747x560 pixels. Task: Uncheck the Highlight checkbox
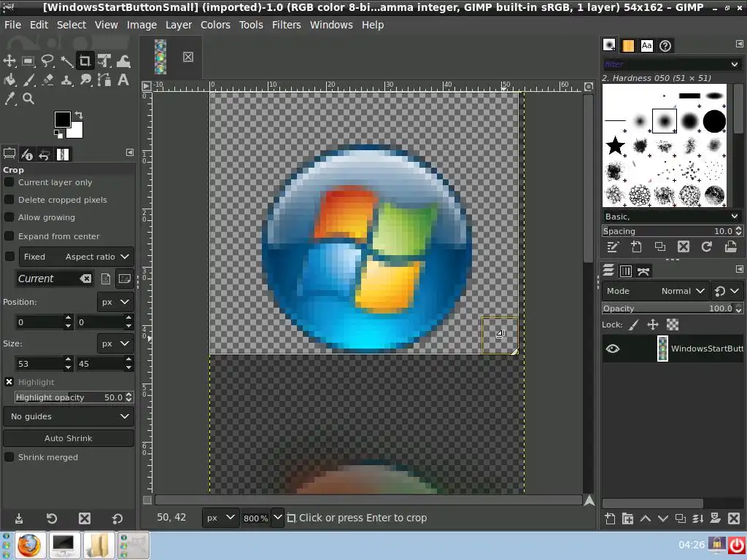9,382
